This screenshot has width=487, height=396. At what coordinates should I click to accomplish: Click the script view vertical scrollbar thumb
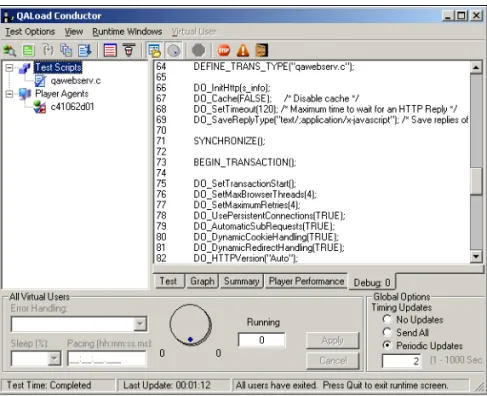476,181
